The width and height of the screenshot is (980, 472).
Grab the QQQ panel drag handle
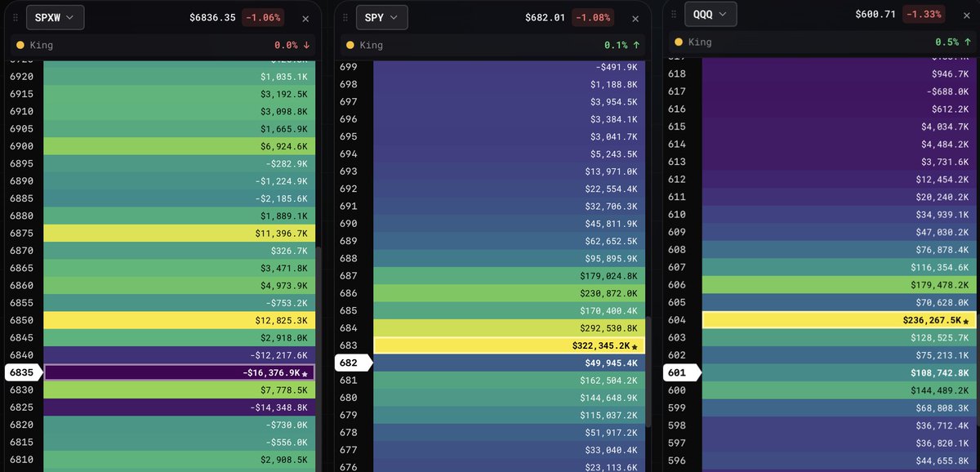pos(673,14)
